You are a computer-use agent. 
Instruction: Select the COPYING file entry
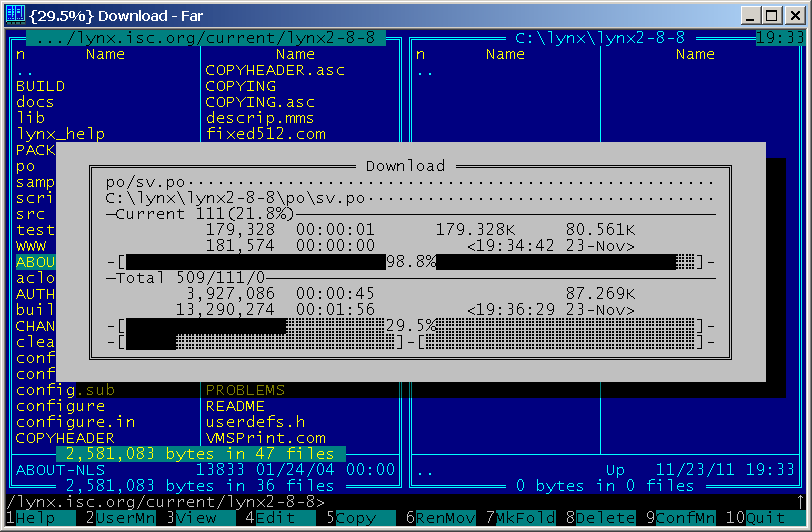click(x=241, y=86)
